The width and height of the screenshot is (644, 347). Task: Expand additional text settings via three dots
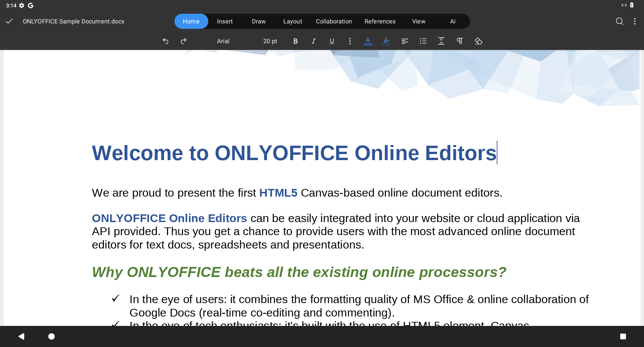tap(350, 41)
